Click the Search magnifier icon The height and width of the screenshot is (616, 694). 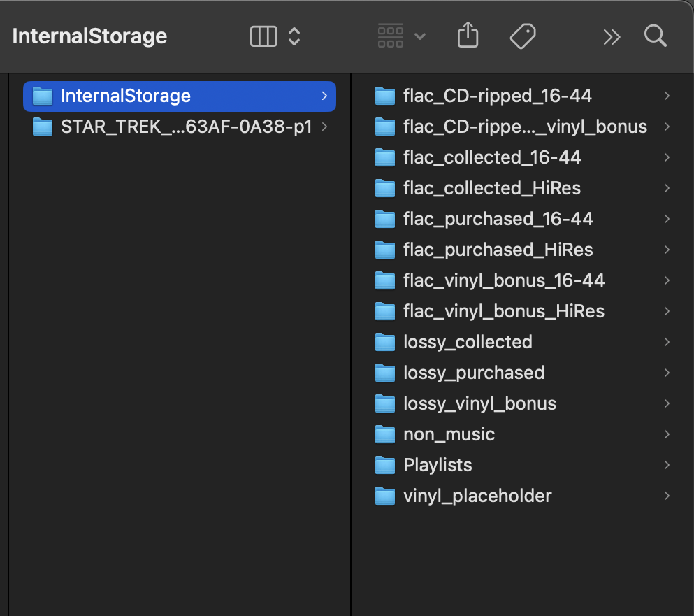655,36
